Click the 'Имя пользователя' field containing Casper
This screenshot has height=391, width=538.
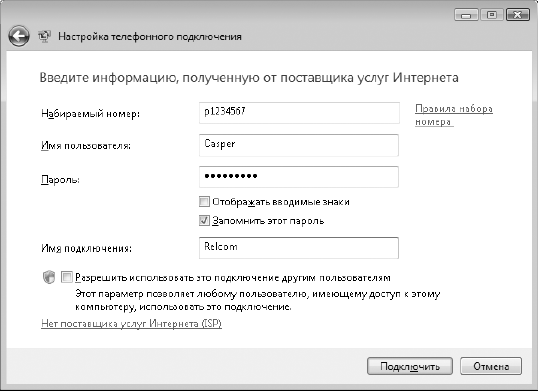[x=299, y=145]
